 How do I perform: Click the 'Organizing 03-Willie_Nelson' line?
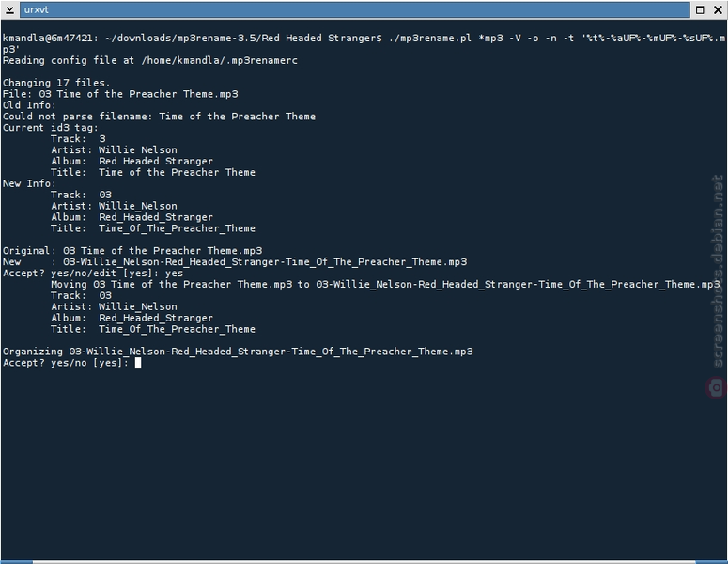pos(238,352)
